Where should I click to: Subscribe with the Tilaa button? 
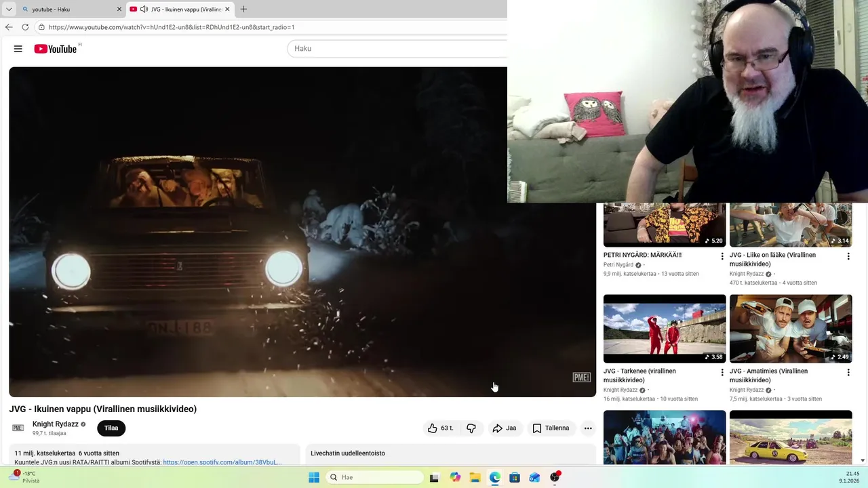(111, 428)
